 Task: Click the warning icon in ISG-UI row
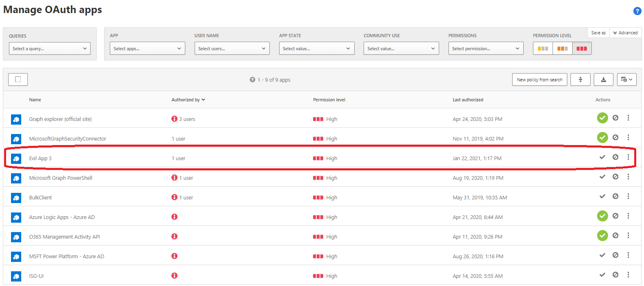174,276
